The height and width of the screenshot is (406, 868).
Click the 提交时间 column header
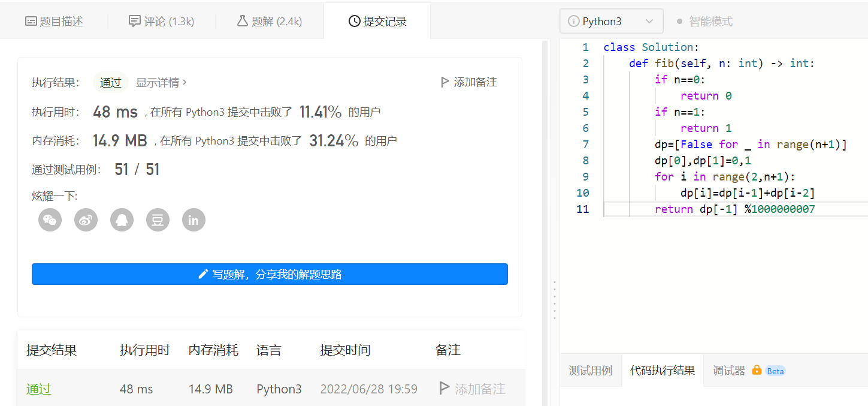[x=345, y=350]
